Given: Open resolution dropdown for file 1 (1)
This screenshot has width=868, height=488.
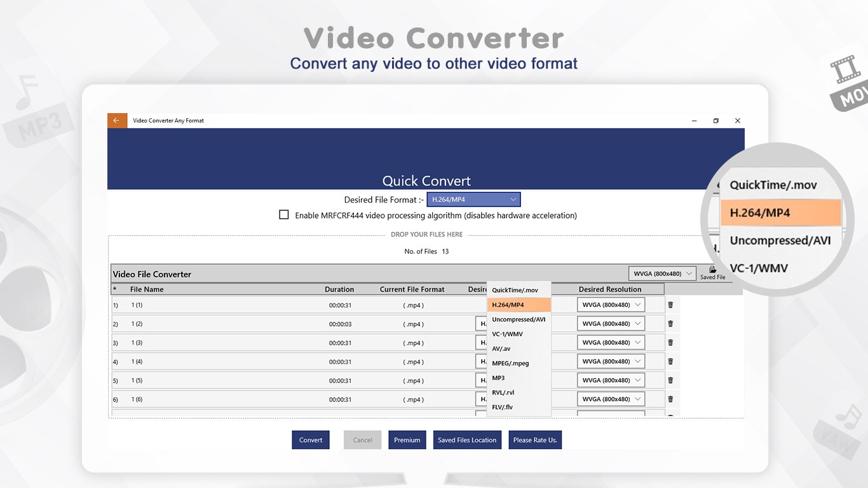Looking at the screenshot, I should (611, 305).
